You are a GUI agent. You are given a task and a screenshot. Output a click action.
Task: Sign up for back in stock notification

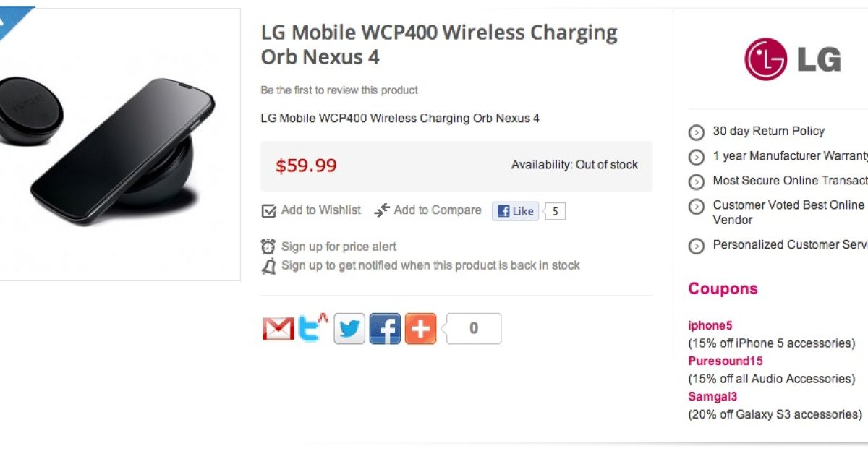pyautogui.click(x=430, y=265)
